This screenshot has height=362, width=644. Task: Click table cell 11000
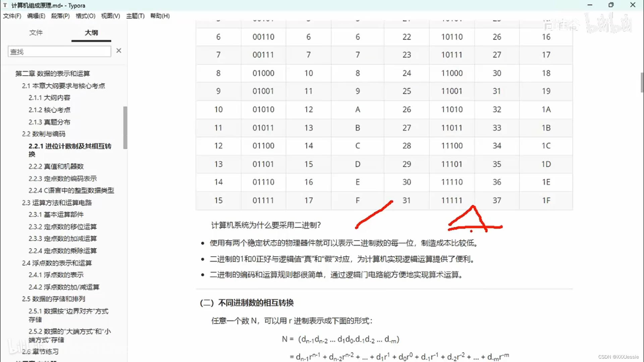point(452,73)
